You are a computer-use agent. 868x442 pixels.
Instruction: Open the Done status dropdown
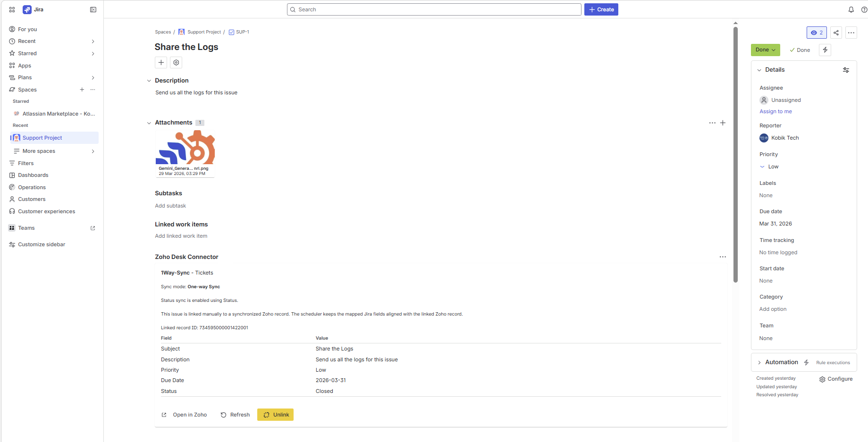tap(765, 50)
